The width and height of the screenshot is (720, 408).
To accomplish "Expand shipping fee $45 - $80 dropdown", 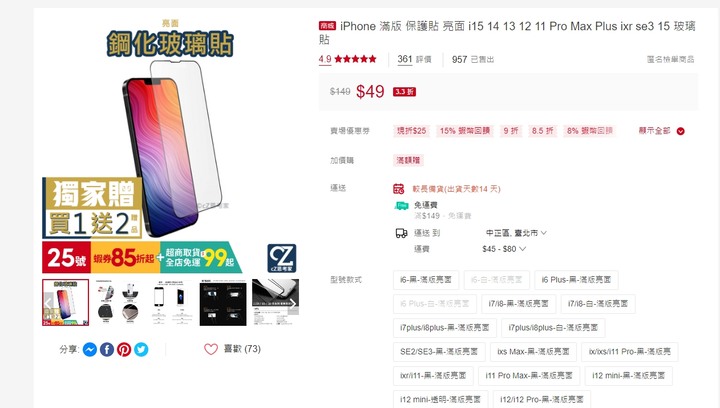I will (x=504, y=249).
